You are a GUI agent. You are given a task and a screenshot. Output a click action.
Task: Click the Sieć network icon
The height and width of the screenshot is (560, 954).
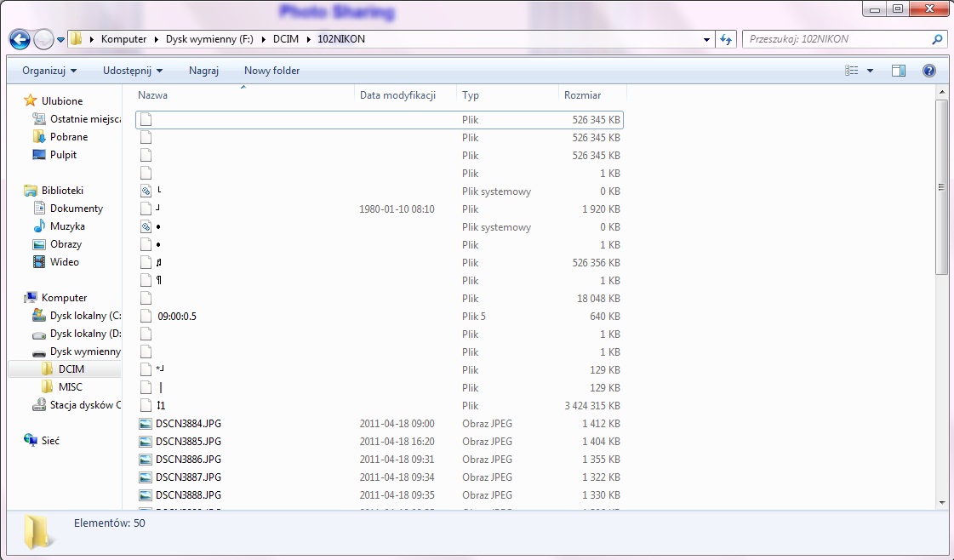31,440
